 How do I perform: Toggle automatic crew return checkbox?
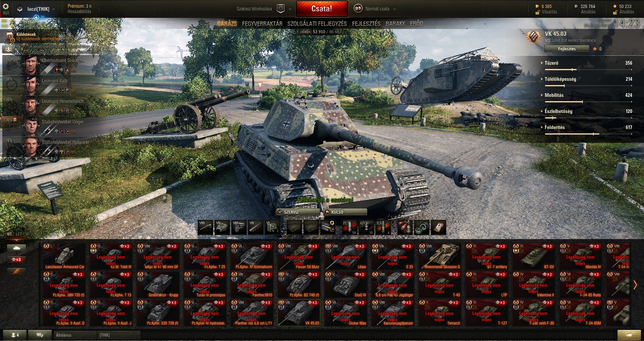(25, 52)
